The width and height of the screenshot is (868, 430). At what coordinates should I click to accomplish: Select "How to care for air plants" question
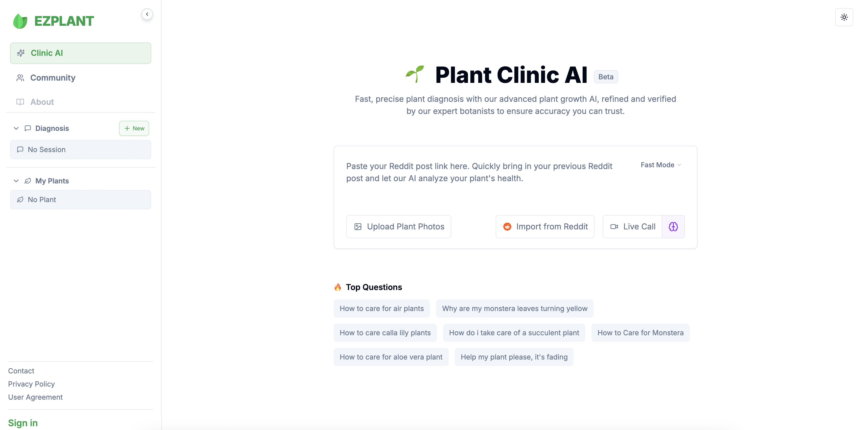pos(381,308)
